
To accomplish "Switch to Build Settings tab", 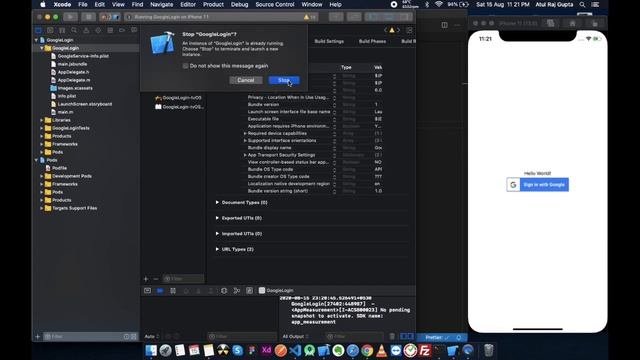I will coord(329,41).
